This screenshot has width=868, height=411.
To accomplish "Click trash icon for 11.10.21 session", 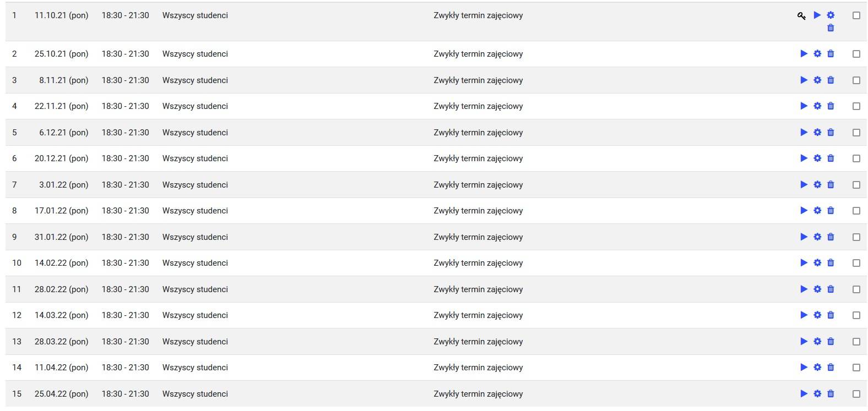I will pyautogui.click(x=831, y=28).
